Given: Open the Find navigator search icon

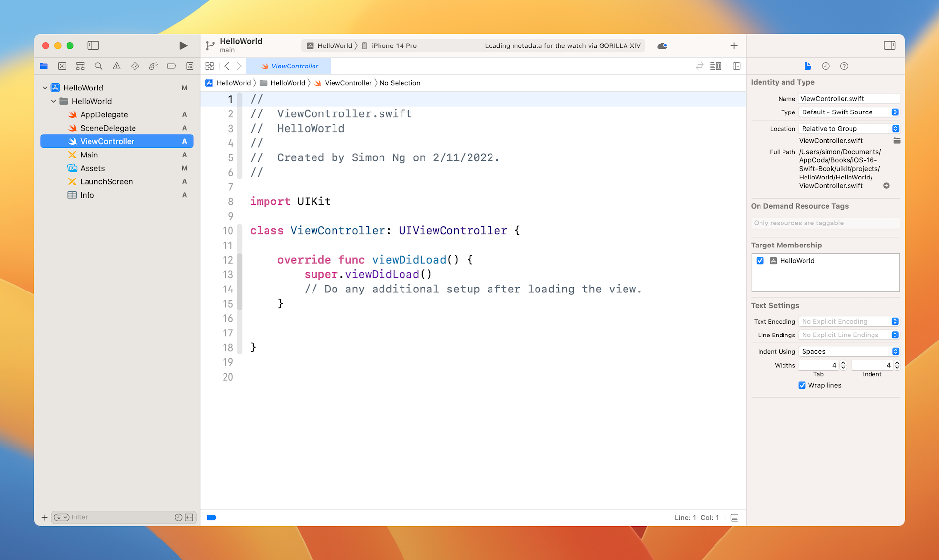Looking at the screenshot, I should pyautogui.click(x=98, y=66).
